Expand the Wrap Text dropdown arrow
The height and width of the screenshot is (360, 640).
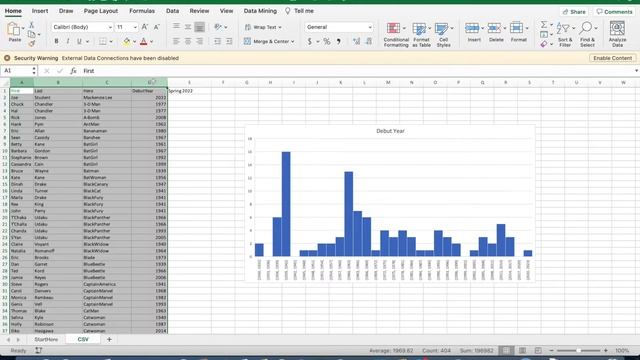[x=280, y=27]
